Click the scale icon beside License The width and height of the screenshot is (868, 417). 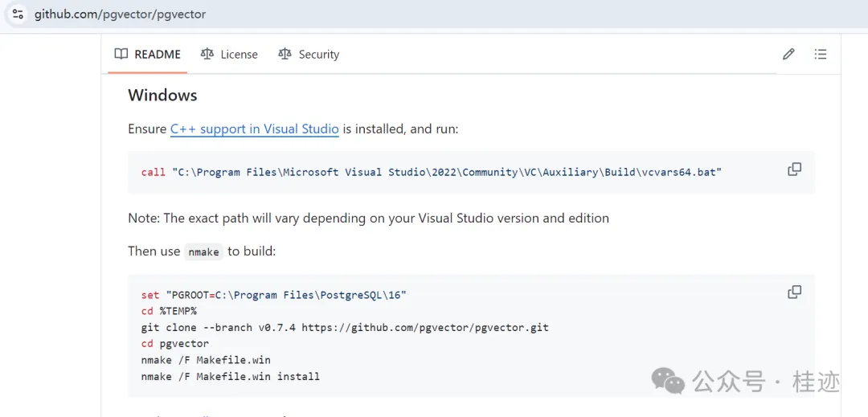(x=207, y=54)
